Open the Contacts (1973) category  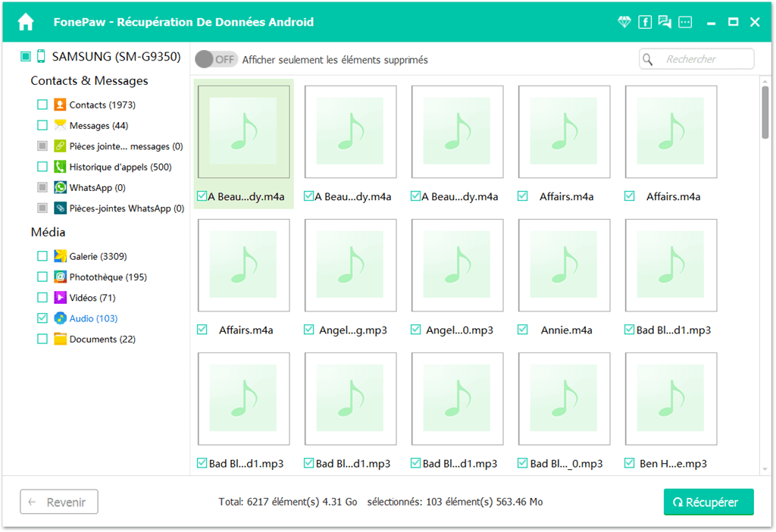pos(102,105)
